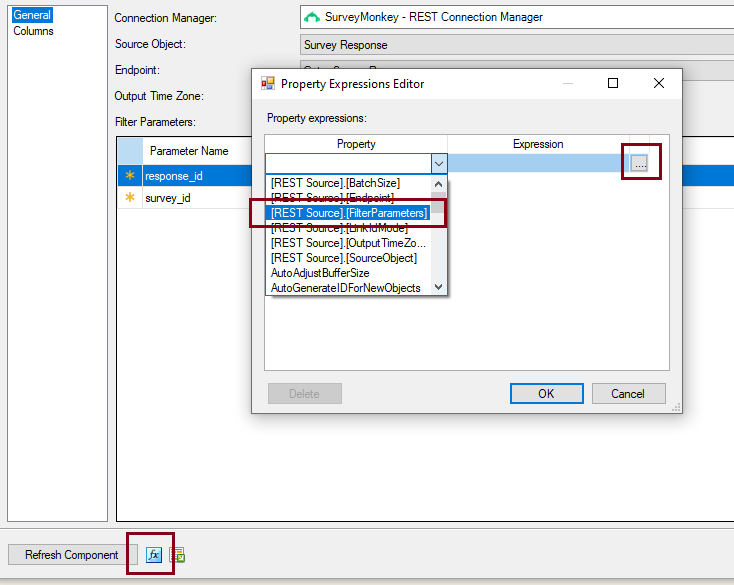Image resolution: width=734 pixels, height=585 pixels.
Task: Click the asterisk icon beside survey_id
Action: point(129,198)
